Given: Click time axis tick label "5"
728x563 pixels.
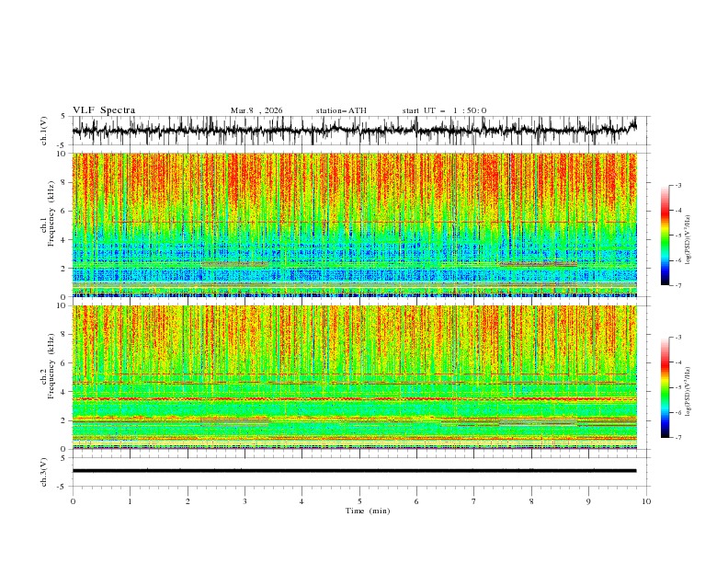Looking at the screenshot, I should pos(359,501).
